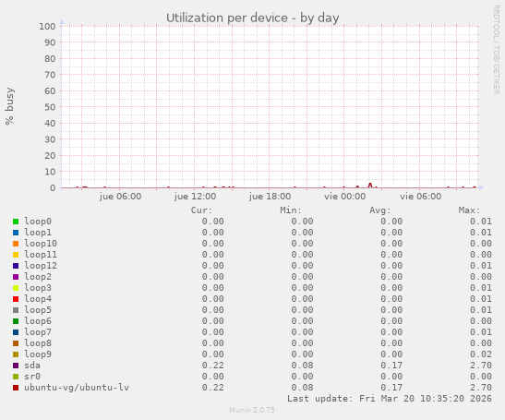Select the loop9 device label
Screen dimensions: 505x420
pos(38,354)
